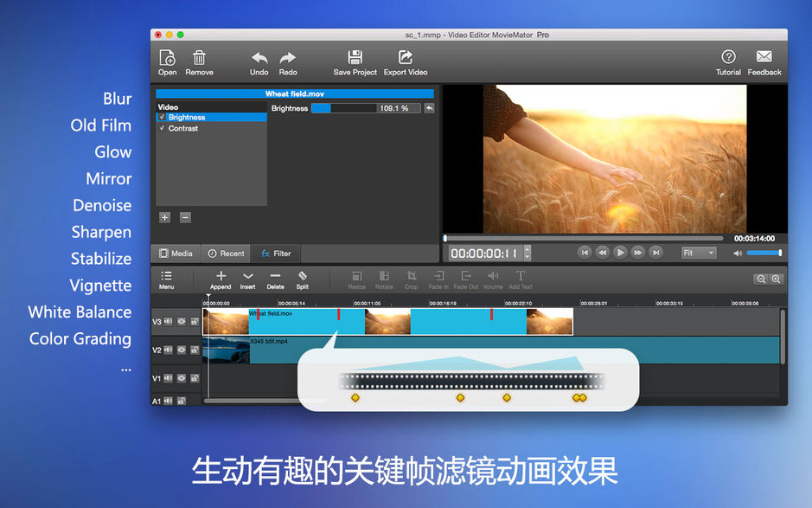The height and width of the screenshot is (508, 812).
Task: Uncheck the Contrast filter checkbox
Action: 162,128
